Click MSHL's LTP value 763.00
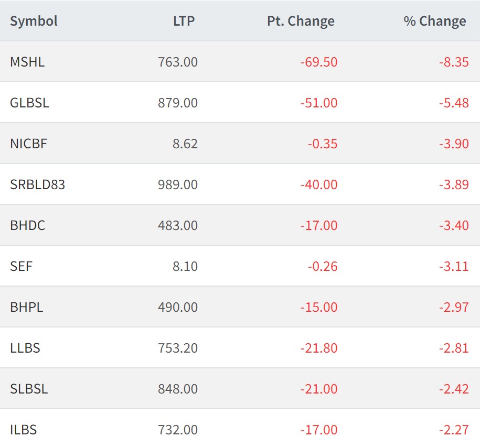This screenshot has width=481, height=448. click(x=178, y=62)
